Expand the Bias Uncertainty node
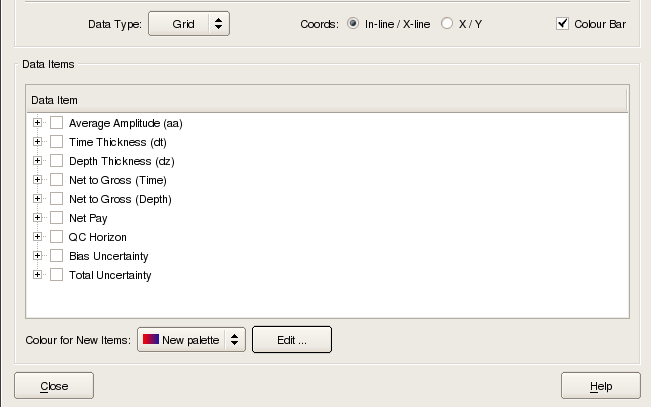The width and height of the screenshot is (651, 407). click(38, 256)
